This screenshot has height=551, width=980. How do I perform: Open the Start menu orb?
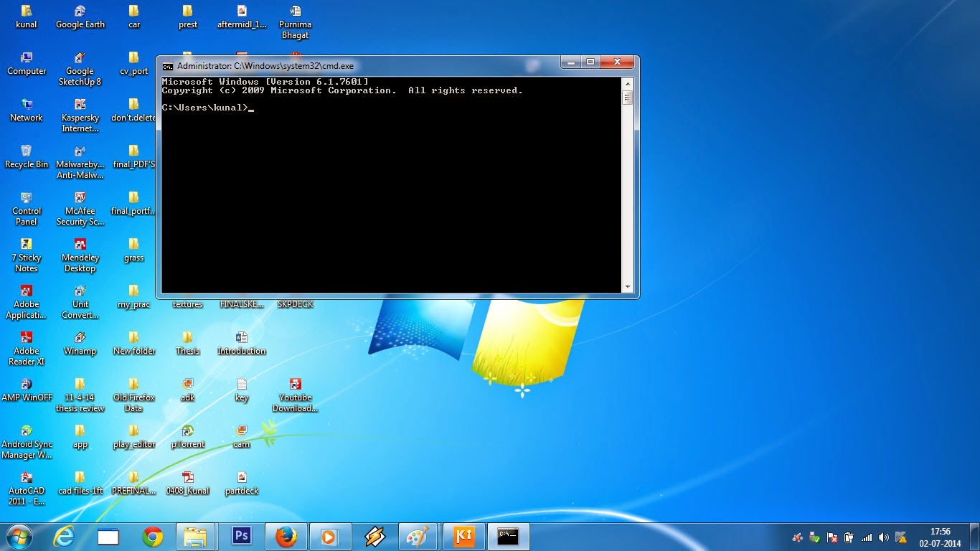(19, 536)
